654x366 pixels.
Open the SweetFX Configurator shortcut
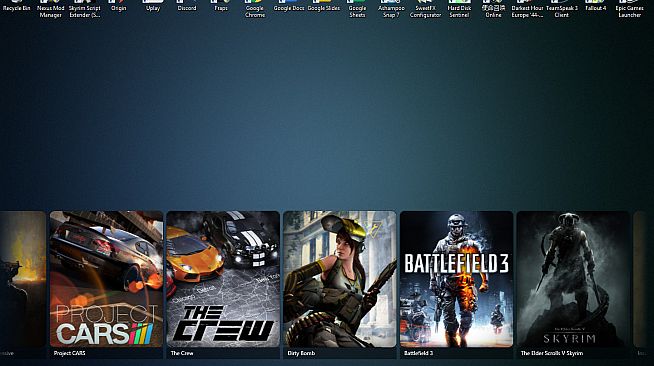pos(425,10)
